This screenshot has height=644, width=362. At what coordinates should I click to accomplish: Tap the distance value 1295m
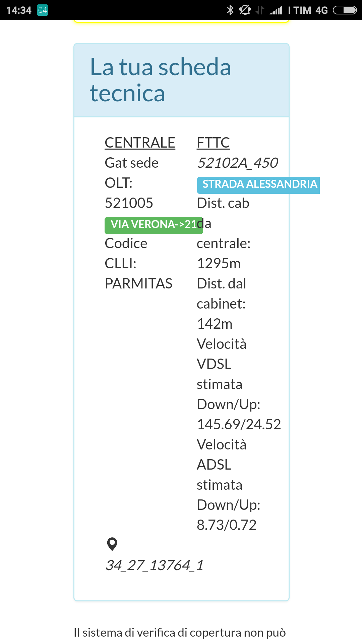click(x=219, y=263)
